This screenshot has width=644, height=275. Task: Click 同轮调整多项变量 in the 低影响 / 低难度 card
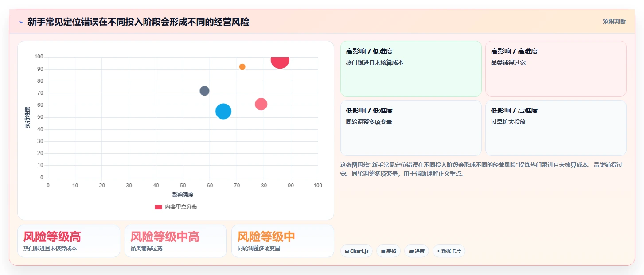click(369, 122)
